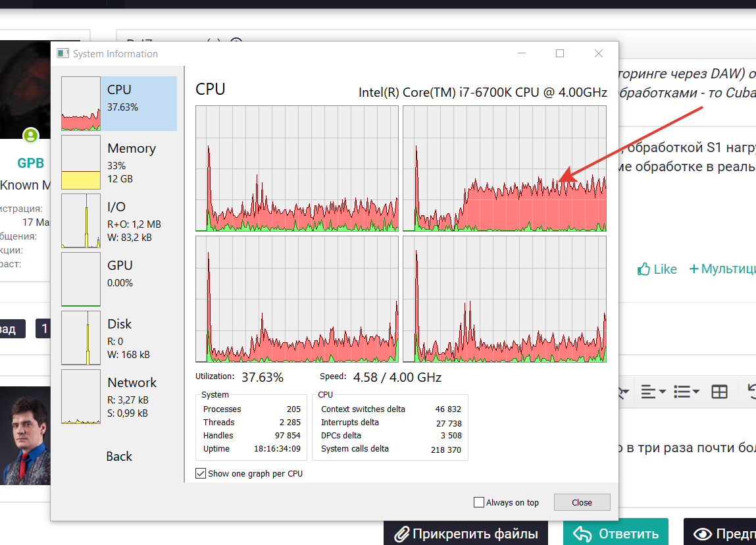Click the first CPU core graph
This screenshot has width=756, height=545.
click(297, 169)
